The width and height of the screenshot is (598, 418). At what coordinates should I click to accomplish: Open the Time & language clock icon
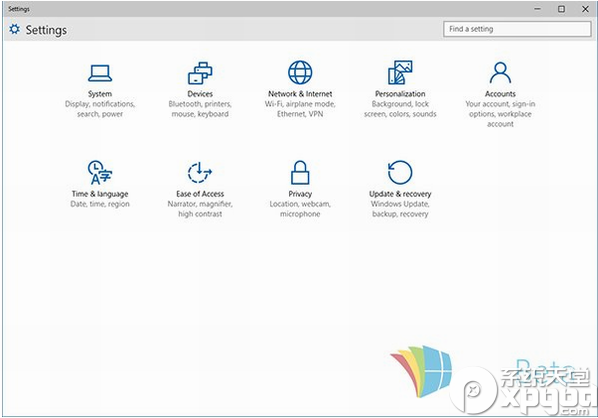point(100,172)
